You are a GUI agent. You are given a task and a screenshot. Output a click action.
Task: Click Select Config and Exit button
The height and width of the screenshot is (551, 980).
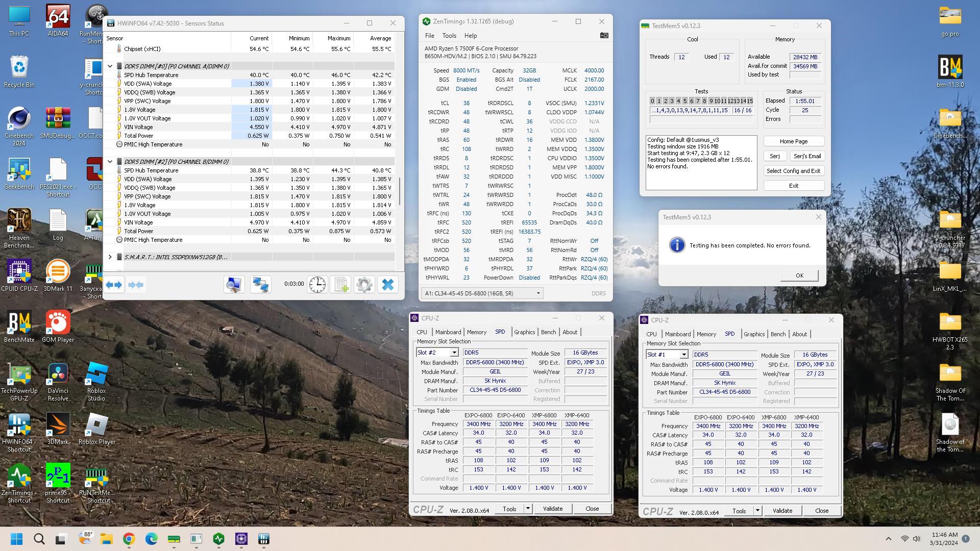click(x=794, y=171)
